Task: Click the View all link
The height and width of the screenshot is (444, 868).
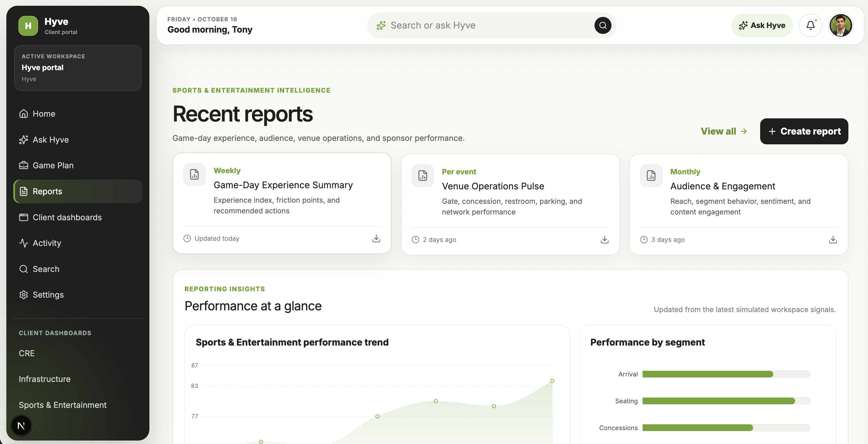Action: tap(724, 131)
